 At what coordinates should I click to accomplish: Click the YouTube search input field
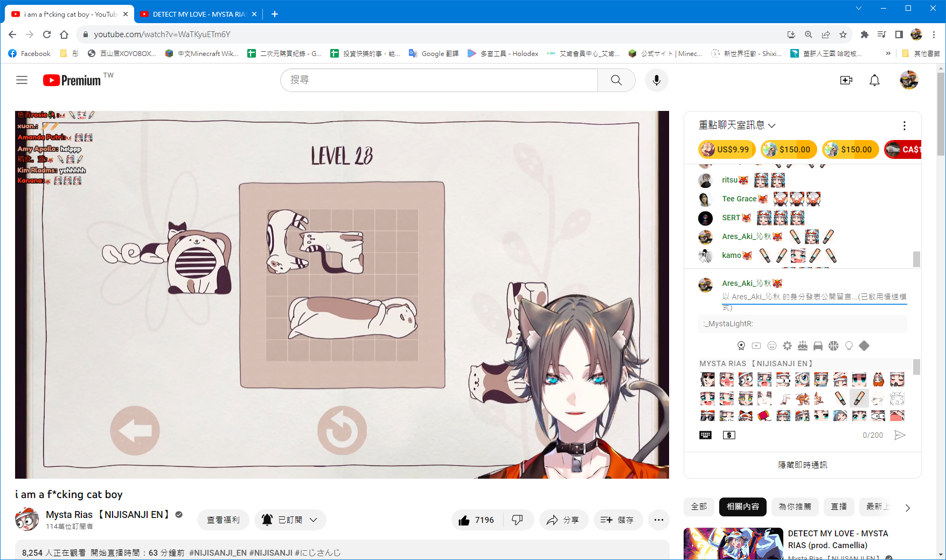439,80
